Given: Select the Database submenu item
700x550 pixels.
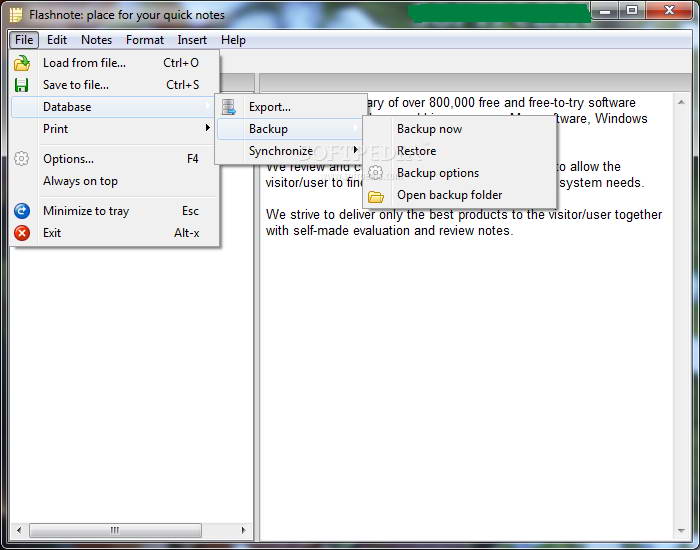Looking at the screenshot, I should pos(113,107).
